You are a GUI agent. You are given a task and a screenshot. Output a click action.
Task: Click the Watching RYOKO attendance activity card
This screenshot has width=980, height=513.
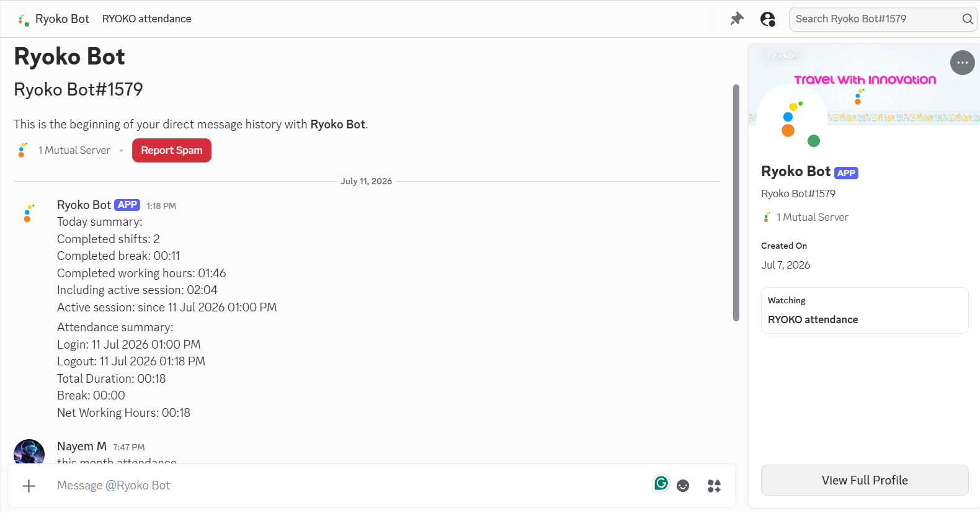(865, 310)
